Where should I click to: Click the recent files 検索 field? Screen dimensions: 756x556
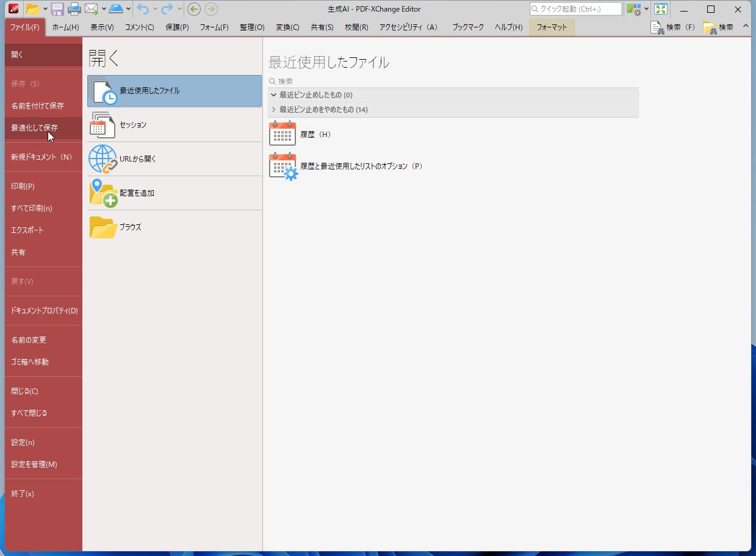point(453,81)
